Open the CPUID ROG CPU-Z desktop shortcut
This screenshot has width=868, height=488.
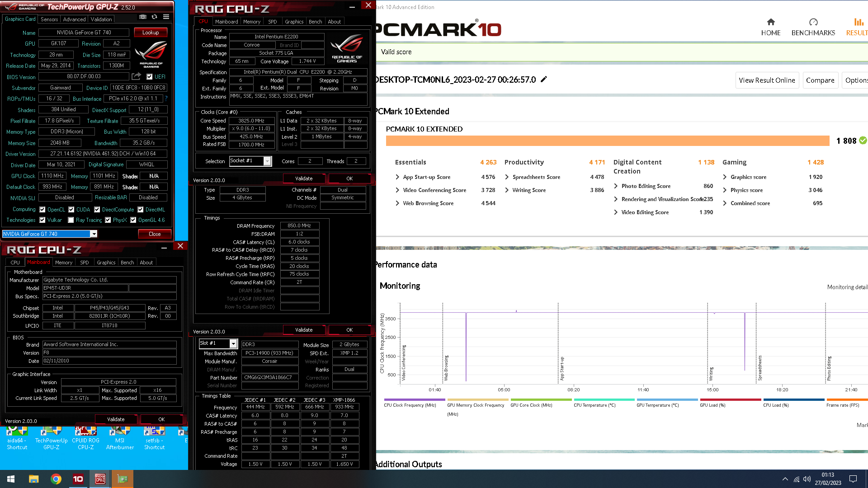click(x=85, y=437)
